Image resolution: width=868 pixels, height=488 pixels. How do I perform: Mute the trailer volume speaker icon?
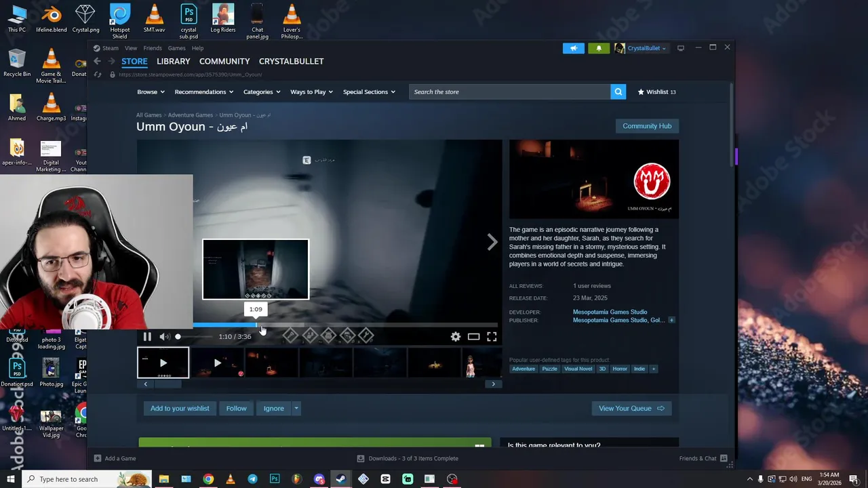(164, 337)
